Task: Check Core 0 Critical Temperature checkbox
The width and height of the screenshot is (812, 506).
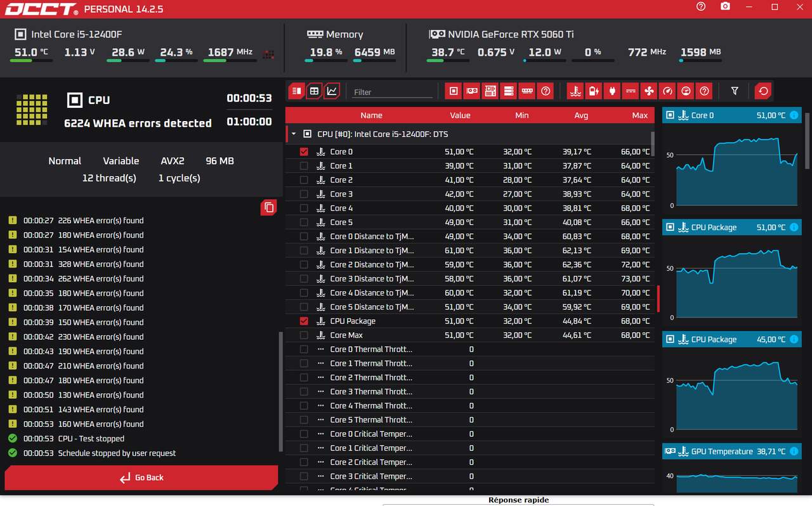Action: tap(304, 434)
